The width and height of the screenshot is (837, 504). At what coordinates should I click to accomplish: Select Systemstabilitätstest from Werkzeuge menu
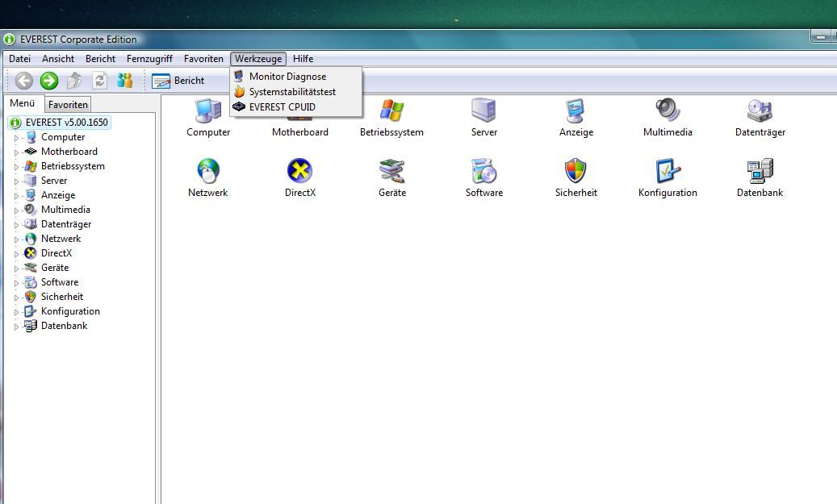295,92
